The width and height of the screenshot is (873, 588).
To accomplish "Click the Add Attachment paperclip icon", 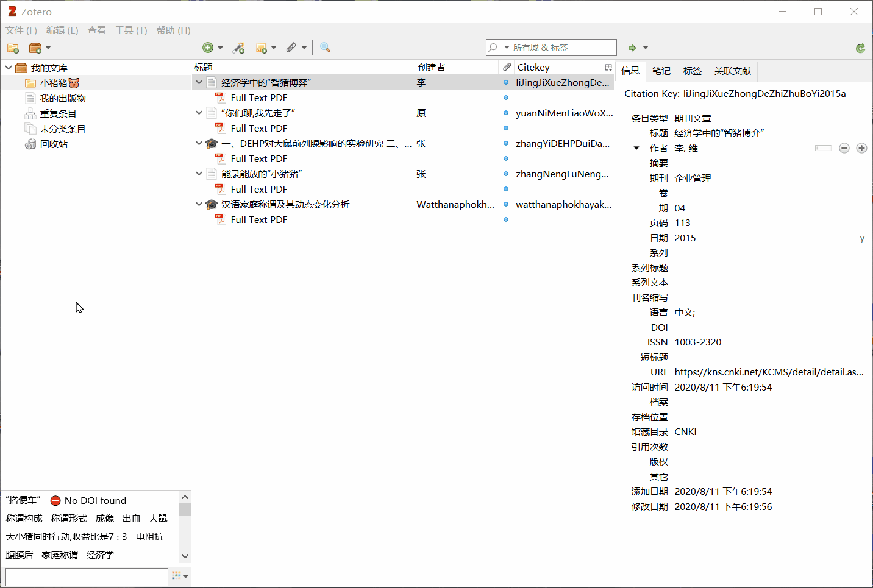I will point(291,48).
